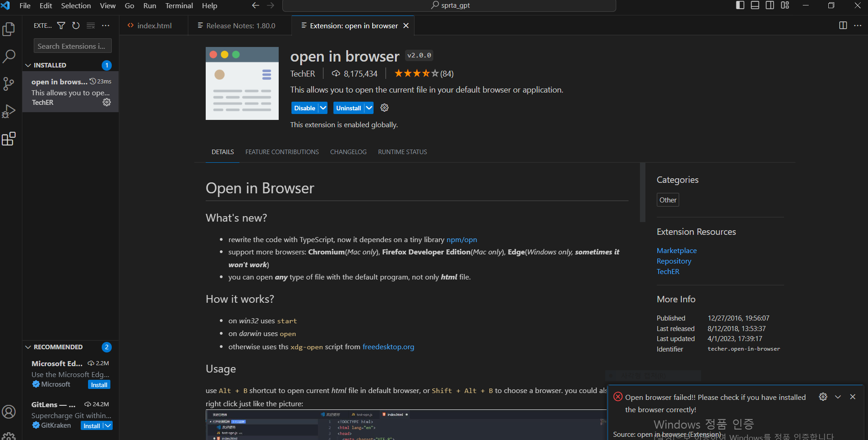The width and height of the screenshot is (868, 440).
Task: Switch to the index.html tab
Action: pyautogui.click(x=154, y=26)
